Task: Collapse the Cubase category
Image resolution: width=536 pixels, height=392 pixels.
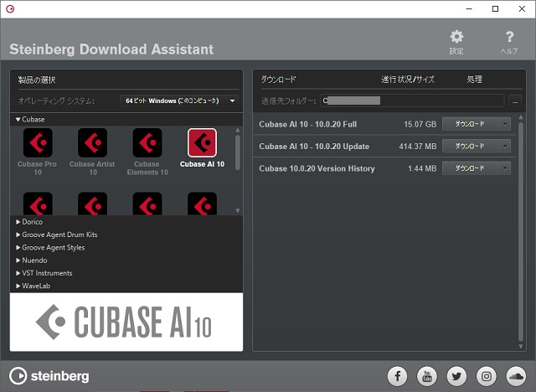Action: [x=18, y=119]
